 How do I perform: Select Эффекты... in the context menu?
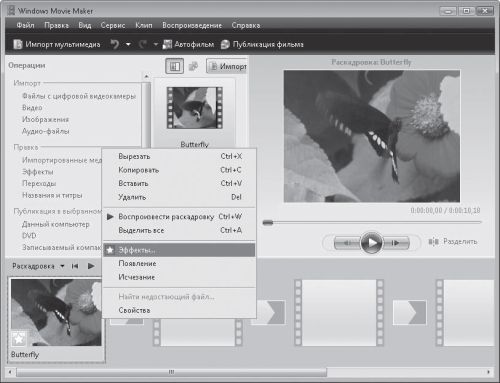click(x=179, y=250)
